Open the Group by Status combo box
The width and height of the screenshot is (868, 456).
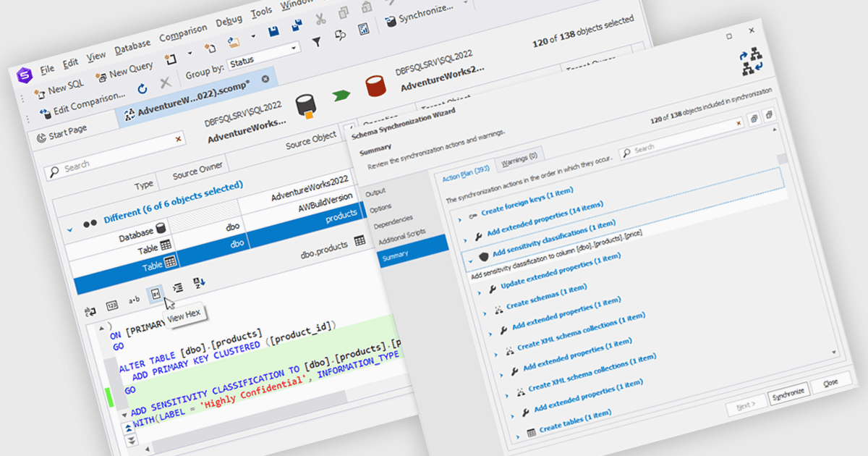[x=263, y=55]
